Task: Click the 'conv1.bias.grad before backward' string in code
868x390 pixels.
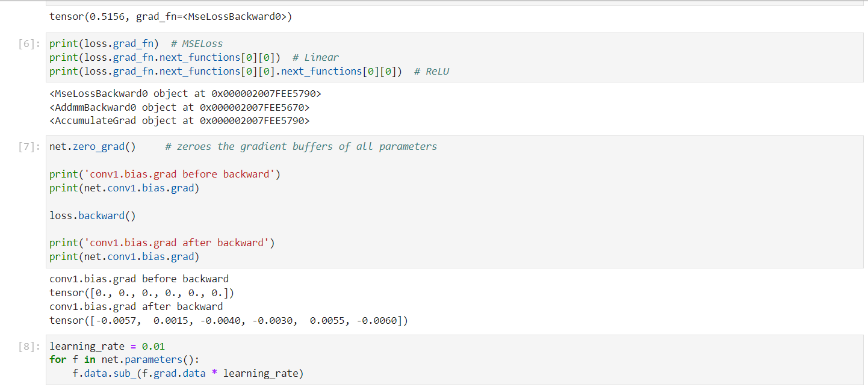Action: click(179, 174)
